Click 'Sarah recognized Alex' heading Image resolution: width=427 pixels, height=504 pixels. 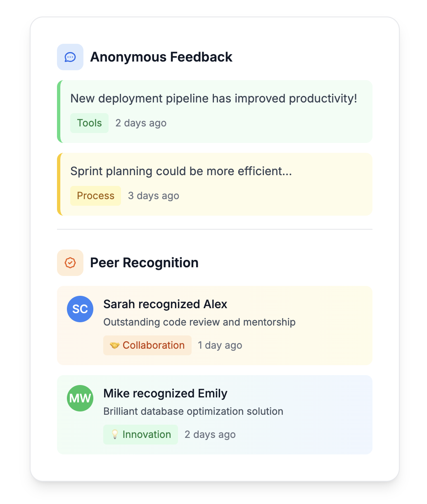click(x=165, y=304)
